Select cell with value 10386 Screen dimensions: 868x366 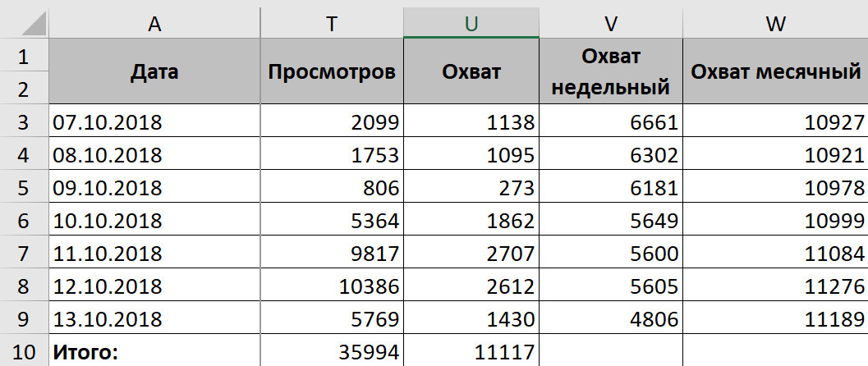click(x=332, y=286)
